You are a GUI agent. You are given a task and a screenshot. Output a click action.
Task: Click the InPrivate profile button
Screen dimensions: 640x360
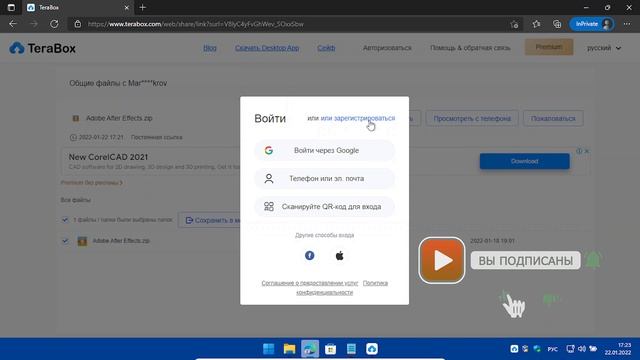(592, 24)
